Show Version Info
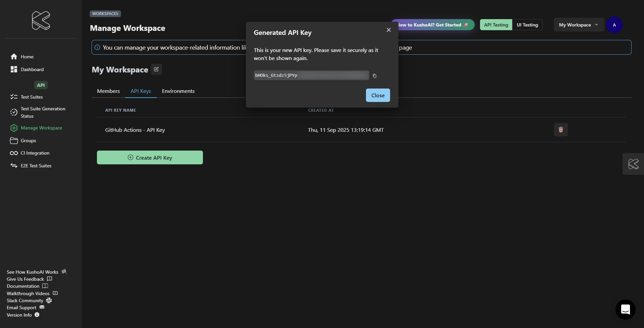The width and height of the screenshot is (644, 328). [19, 315]
